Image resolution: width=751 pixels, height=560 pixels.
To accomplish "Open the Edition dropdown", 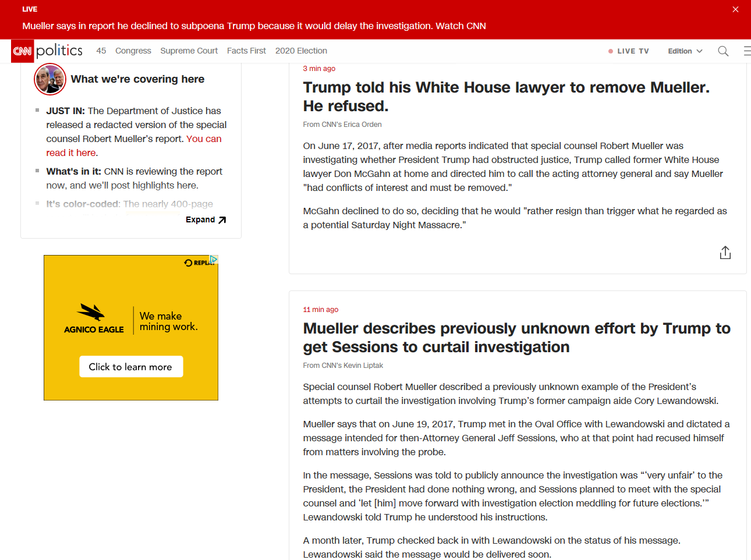I will [685, 51].
